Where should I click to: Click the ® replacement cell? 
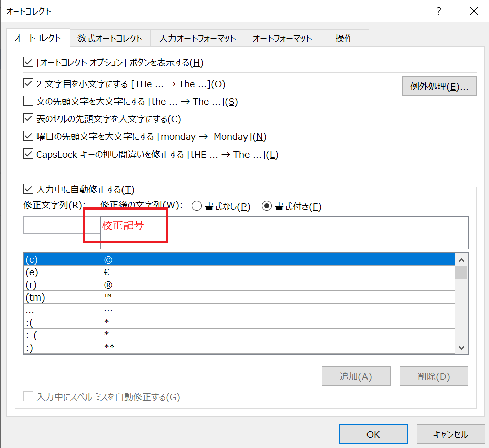277,285
